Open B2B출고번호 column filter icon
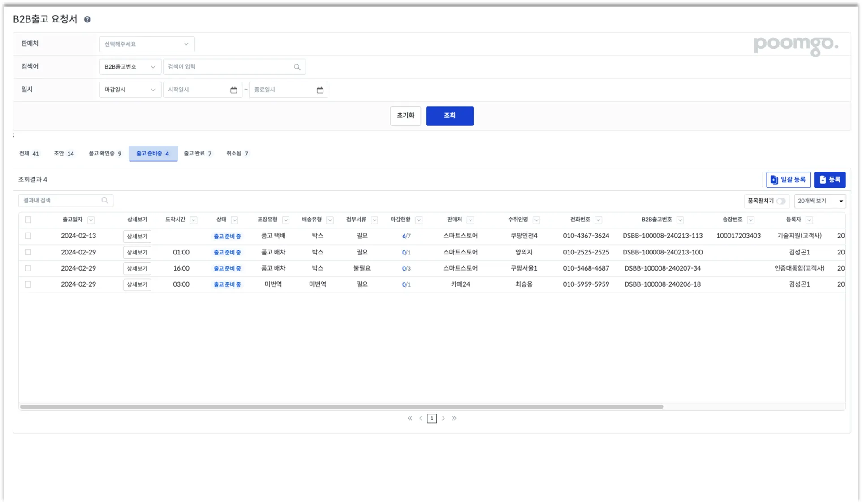 coord(680,220)
